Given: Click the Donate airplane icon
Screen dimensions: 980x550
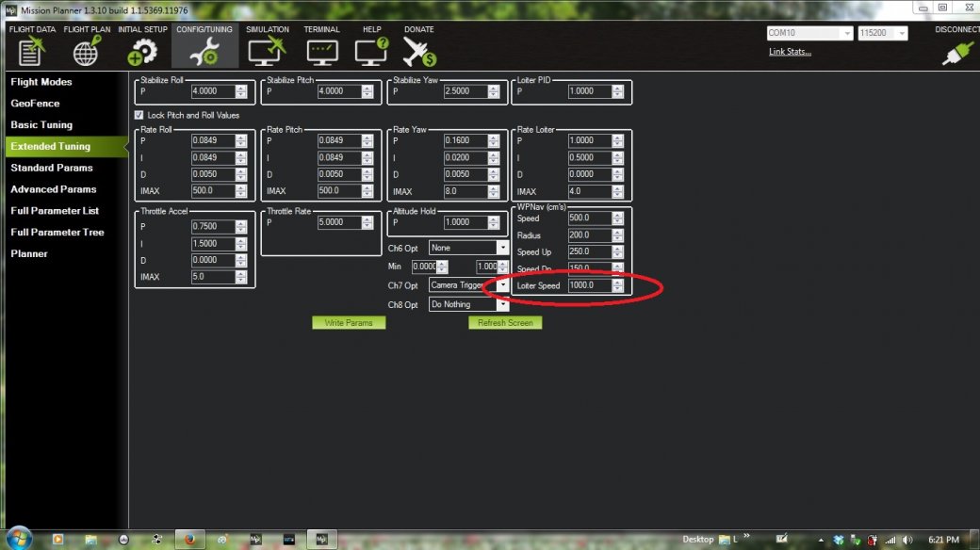Looking at the screenshot, I should coord(419,49).
